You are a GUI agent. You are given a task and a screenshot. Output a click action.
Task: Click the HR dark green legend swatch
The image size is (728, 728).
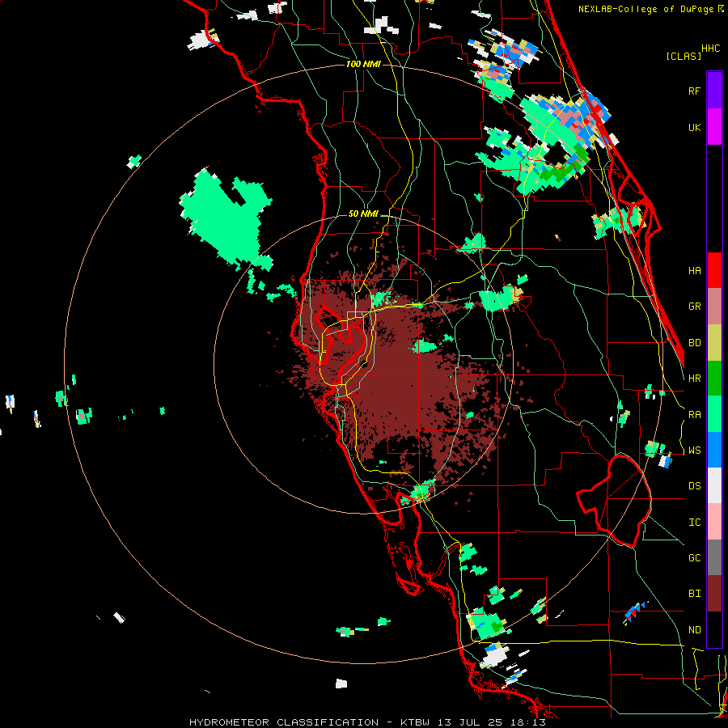714,379
